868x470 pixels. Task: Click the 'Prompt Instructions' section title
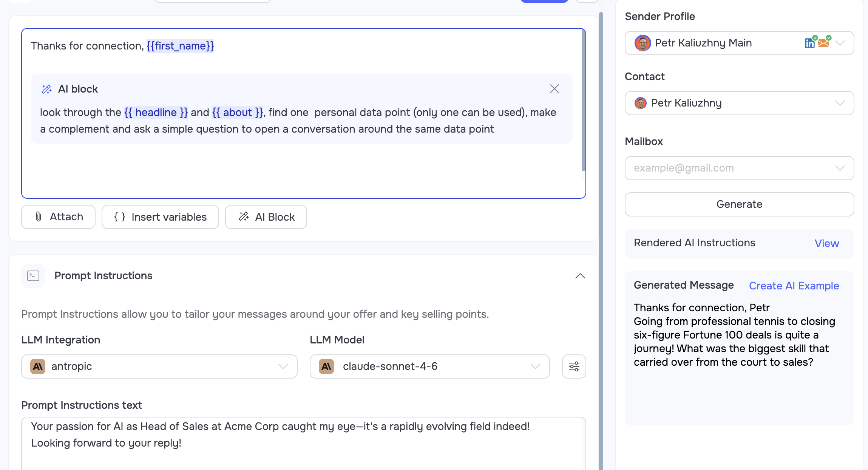(103, 276)
